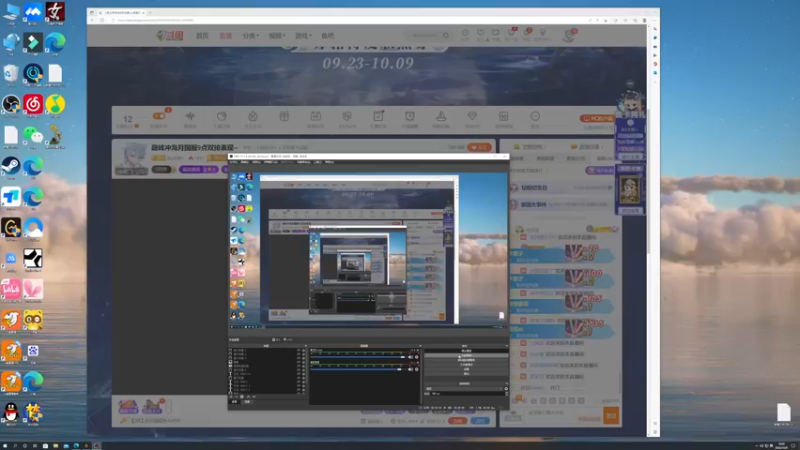Adjust the second OBS mixer volume slider
This screenshot has width=800, height=450.
click(x=358, y=369)
